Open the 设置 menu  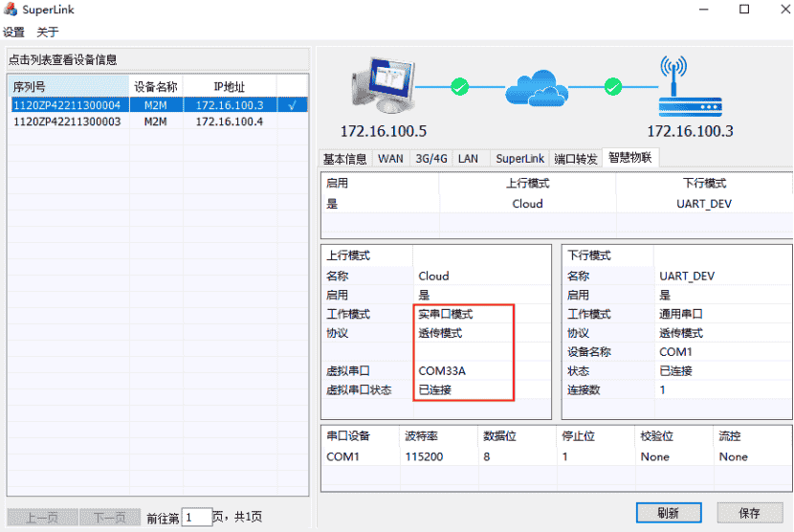coord(13,32)
